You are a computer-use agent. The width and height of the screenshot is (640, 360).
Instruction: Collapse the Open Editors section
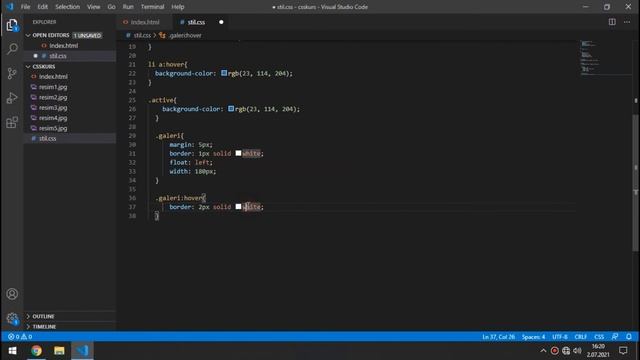[x=70, y=36]
